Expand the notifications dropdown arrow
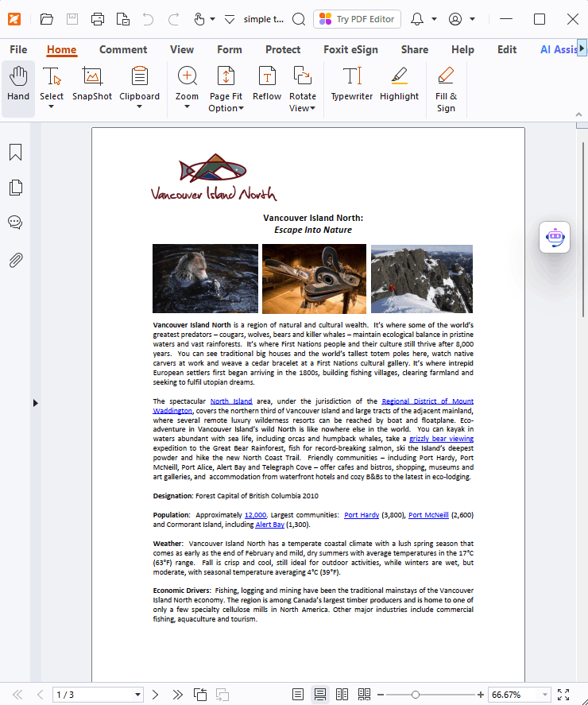 coord(435,19)
